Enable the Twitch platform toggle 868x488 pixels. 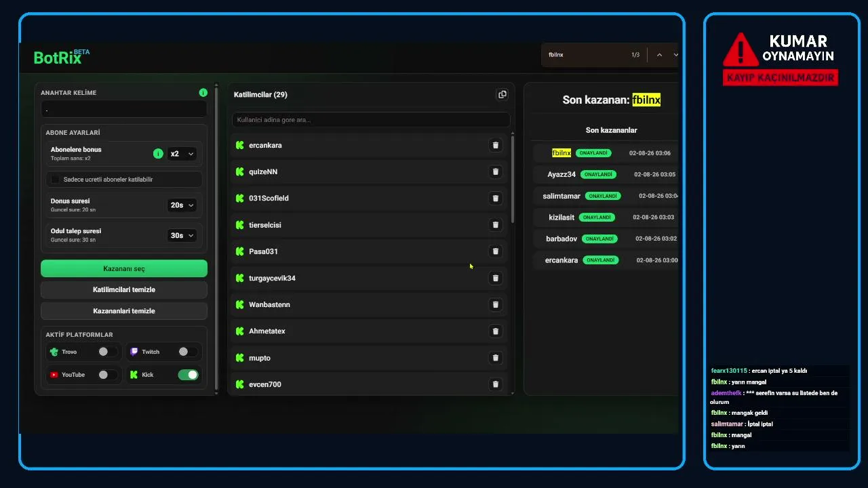(187, 352)
